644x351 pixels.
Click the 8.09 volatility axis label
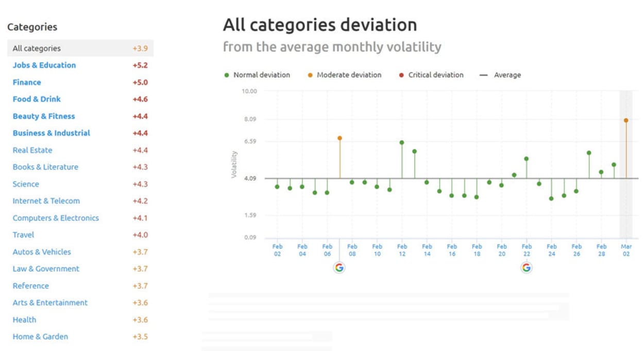[250, 120]
